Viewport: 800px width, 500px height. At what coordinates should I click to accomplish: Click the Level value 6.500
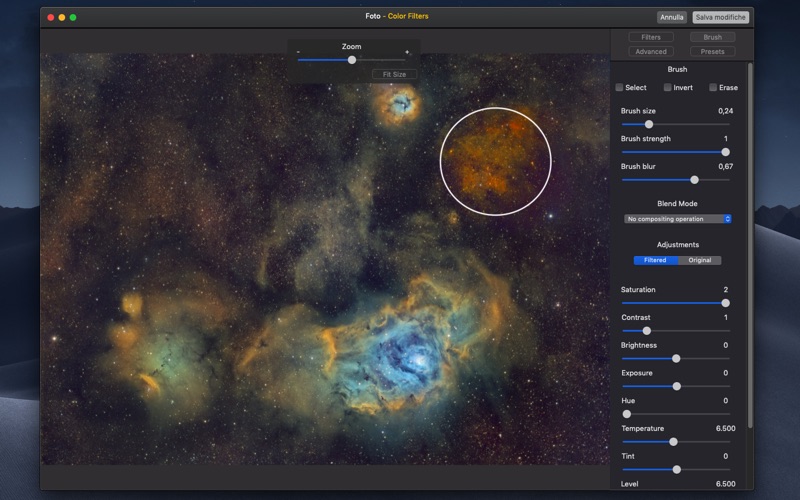click(x=726, y=484)
